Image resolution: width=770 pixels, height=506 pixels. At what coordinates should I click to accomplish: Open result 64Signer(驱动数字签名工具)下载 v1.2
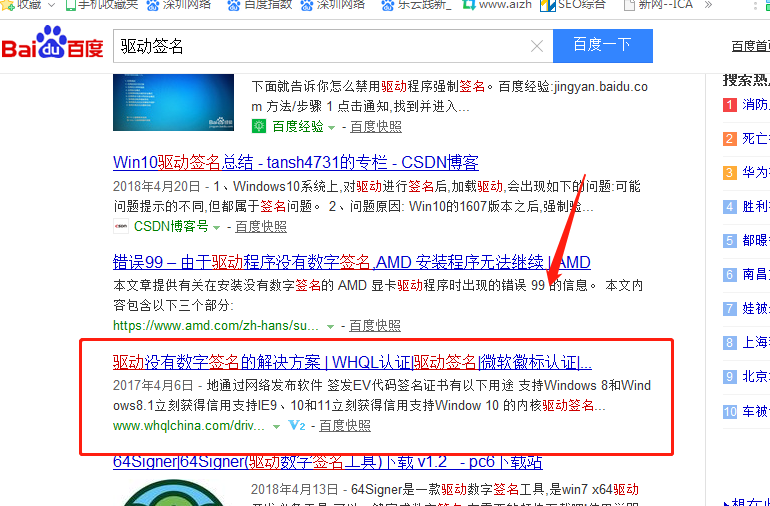point(328,462)
